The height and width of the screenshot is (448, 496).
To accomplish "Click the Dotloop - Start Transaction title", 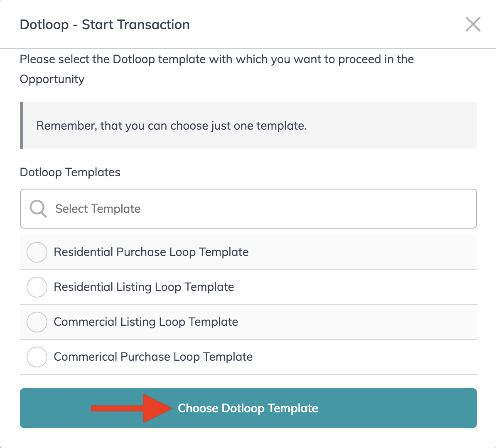I will click(x=105, y=25).
